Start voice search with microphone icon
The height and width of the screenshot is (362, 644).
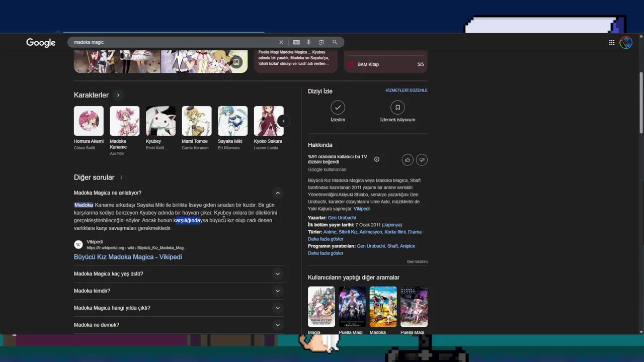pos(308,42)
